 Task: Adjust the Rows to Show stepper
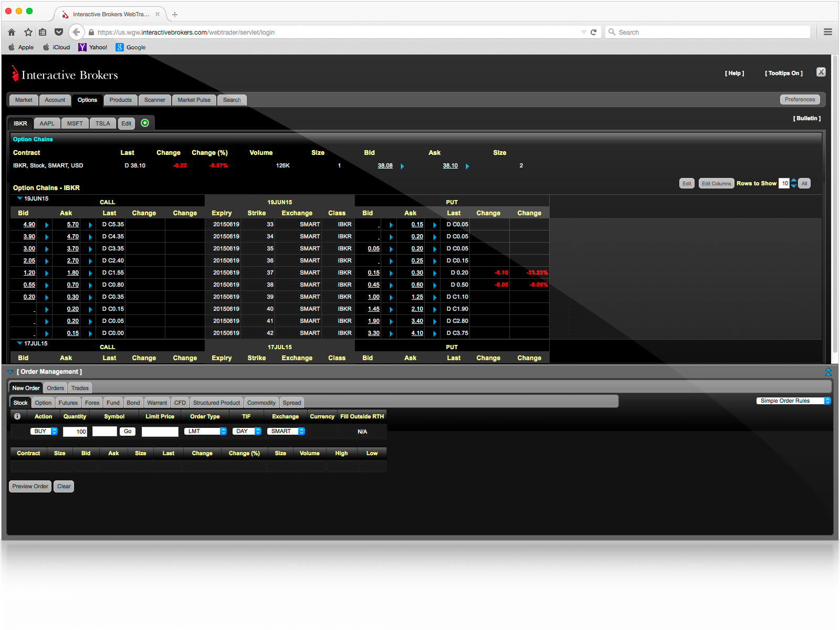(793, 183)
